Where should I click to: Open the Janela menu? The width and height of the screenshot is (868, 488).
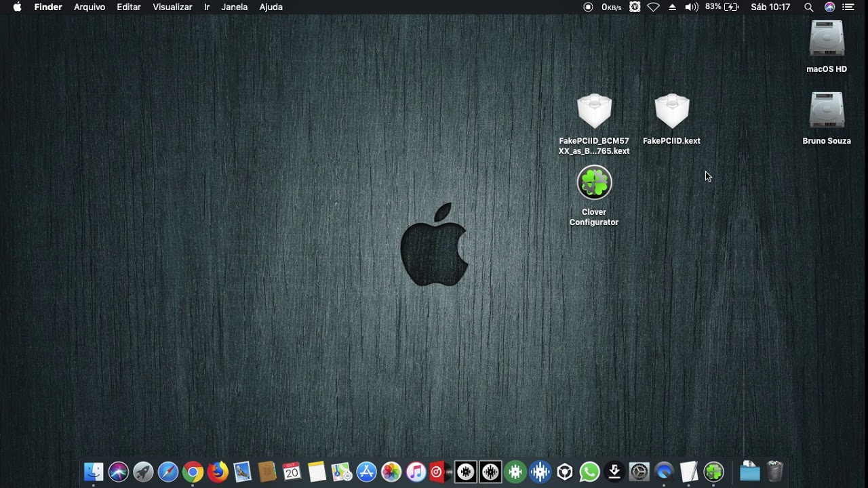click(x=235, y=7)
